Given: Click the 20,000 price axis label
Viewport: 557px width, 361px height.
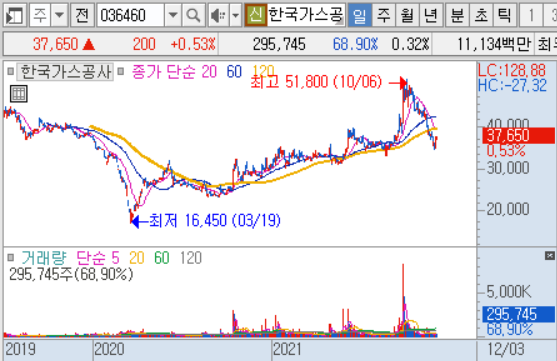Looking at the screenshot, I should point(508,209).
